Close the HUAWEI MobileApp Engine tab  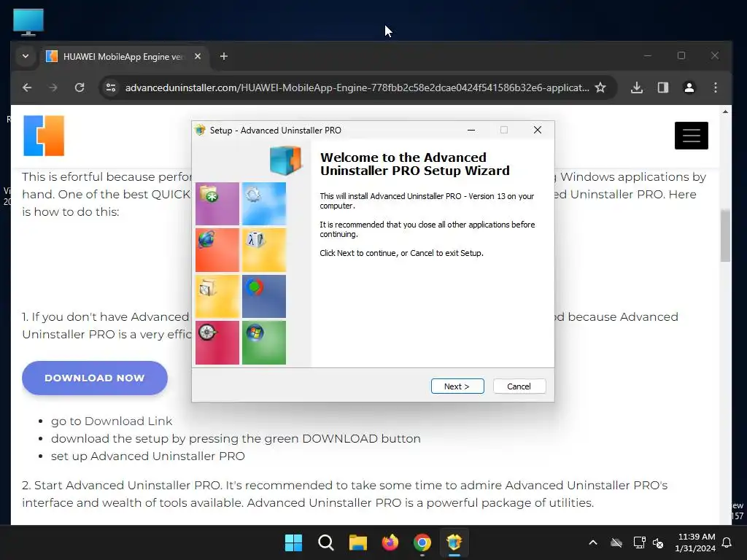pos(198,56)
